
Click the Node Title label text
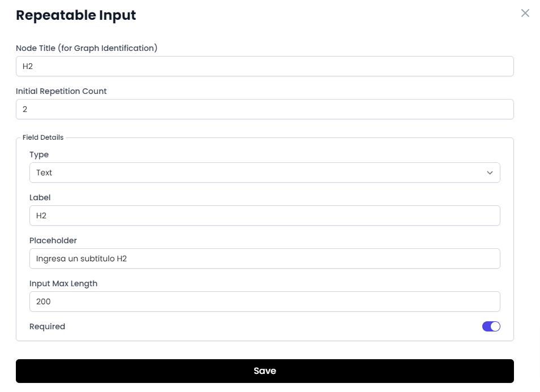click(x=87, y=48)
